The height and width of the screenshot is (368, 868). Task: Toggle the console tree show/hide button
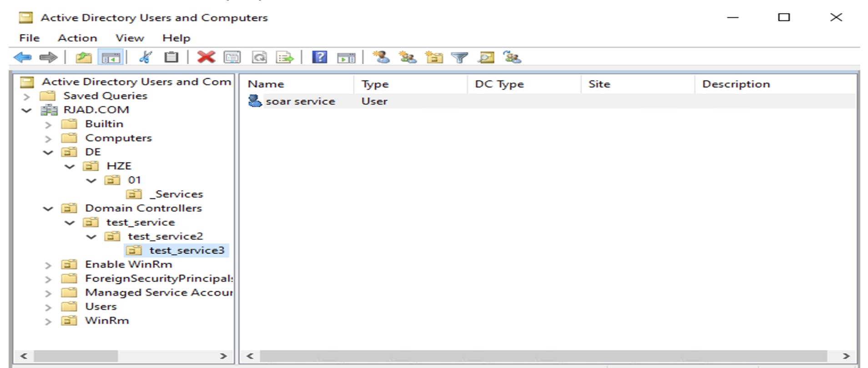[111, 57]
